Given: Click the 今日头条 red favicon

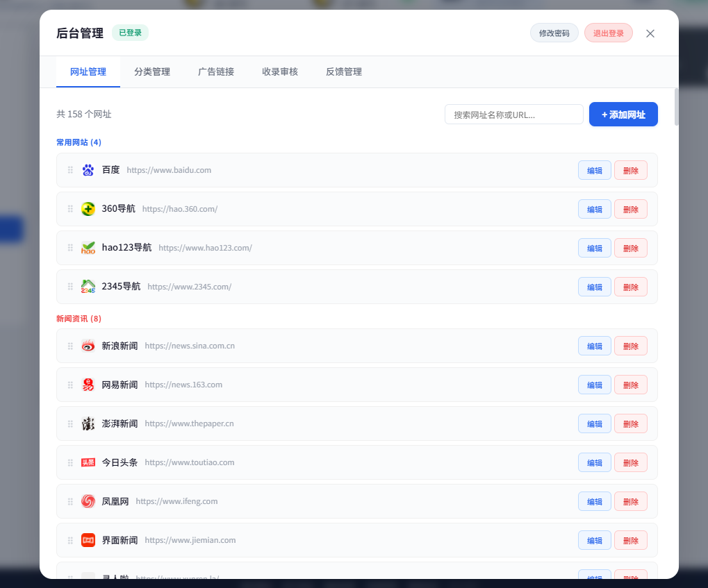Looking at the screenshot, I should pyautogui.click(x=88, y=462).
